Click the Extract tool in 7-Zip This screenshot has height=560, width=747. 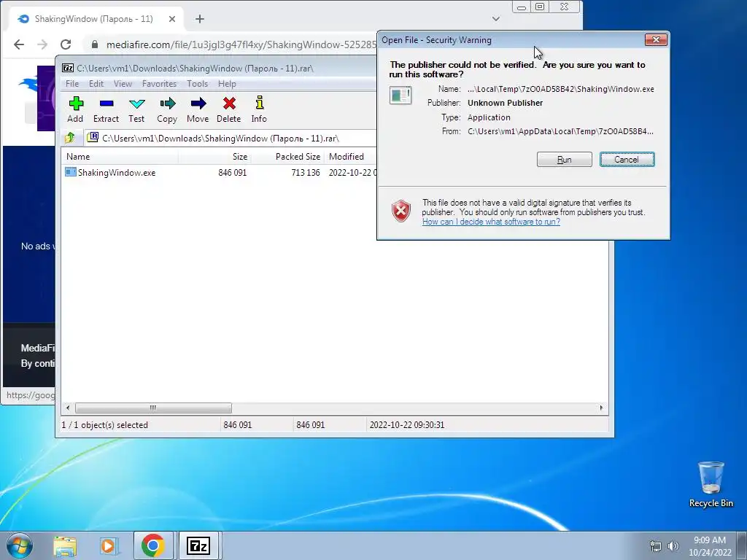106,109
